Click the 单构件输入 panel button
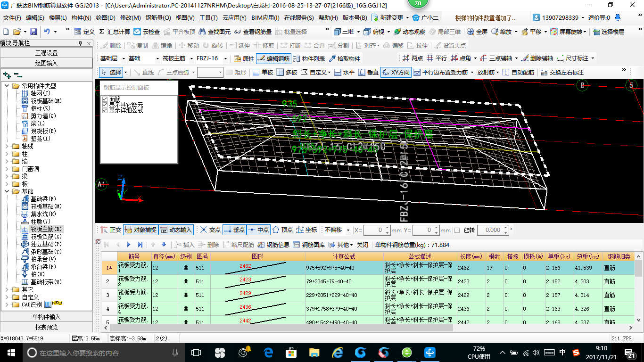This screenshot has width=644, height=362. tap(47, 317)
